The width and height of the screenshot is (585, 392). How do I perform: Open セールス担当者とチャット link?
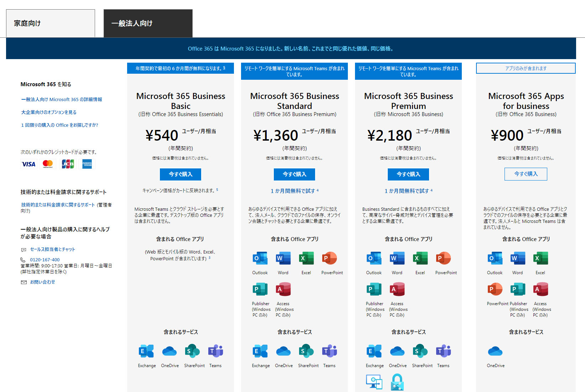pos(52,249)
